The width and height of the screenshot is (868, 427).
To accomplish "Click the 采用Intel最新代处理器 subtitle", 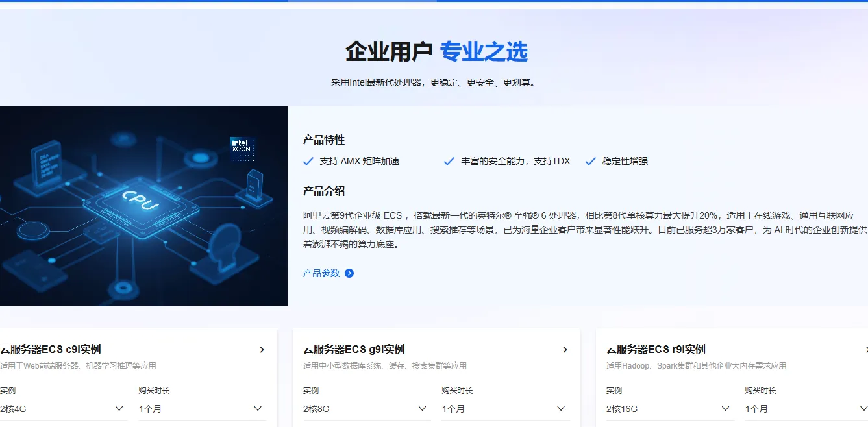I will [x=434, y=82].
